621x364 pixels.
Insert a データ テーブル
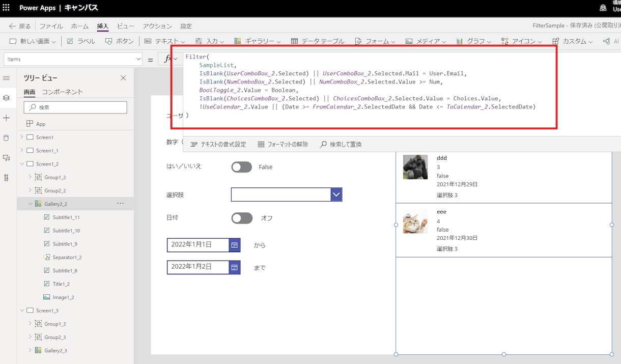[318, 41]
